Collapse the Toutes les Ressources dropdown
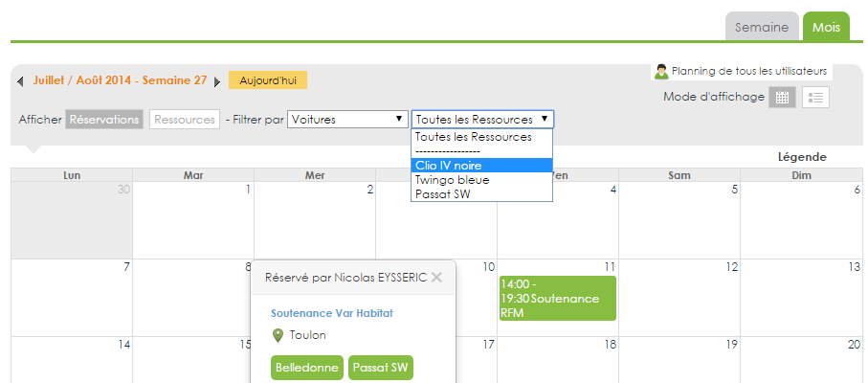868x383 pixels. click(x=482, y=119)
